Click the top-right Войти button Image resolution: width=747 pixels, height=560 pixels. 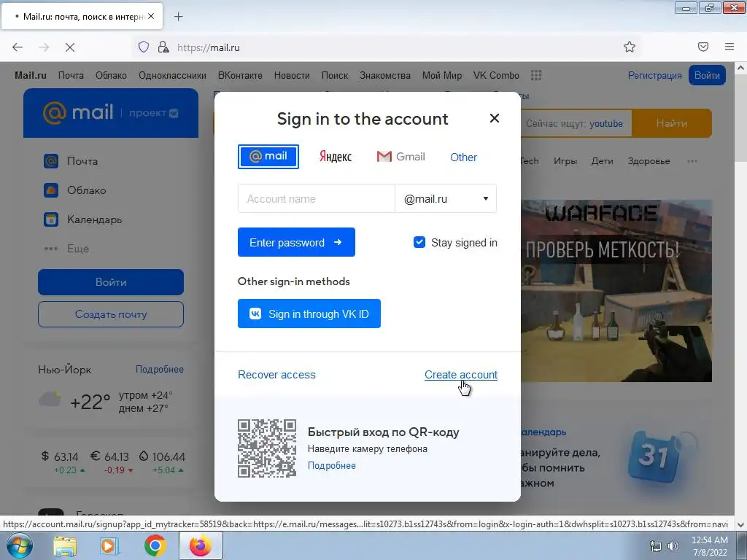[x=707, y=75]
